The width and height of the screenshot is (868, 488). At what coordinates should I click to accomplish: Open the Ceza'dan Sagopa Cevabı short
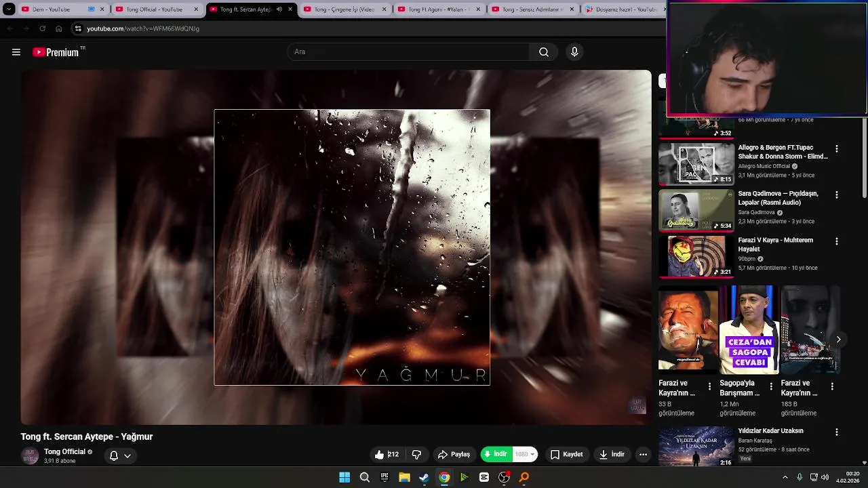click(x=749, y=330)
